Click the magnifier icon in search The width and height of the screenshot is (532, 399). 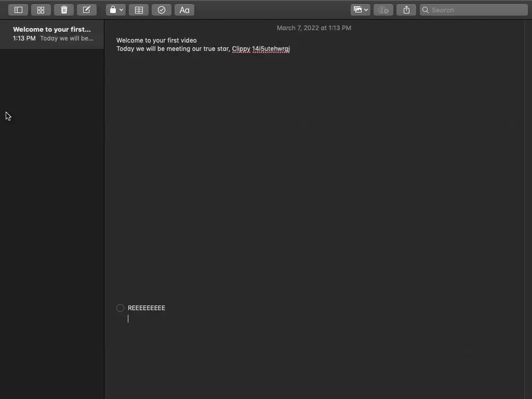425,10
